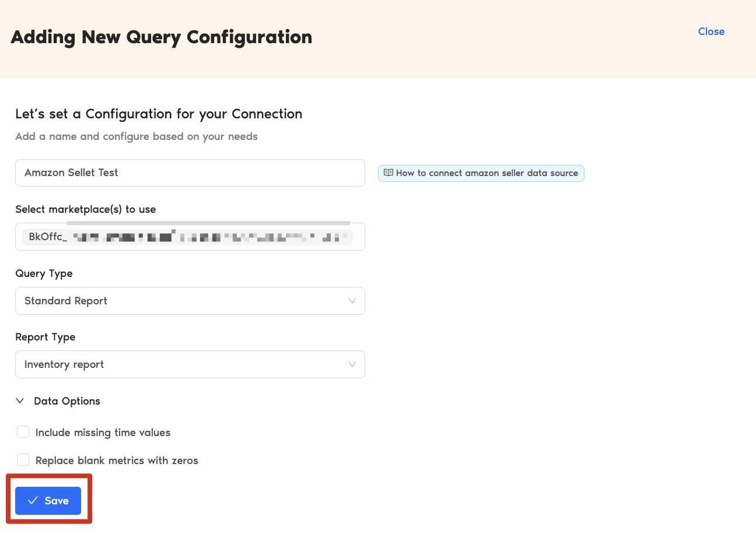Open 'How to connect amazon seller data source' guide
Image resolution: width=756 pixels, height=548 pixels.
487,173
